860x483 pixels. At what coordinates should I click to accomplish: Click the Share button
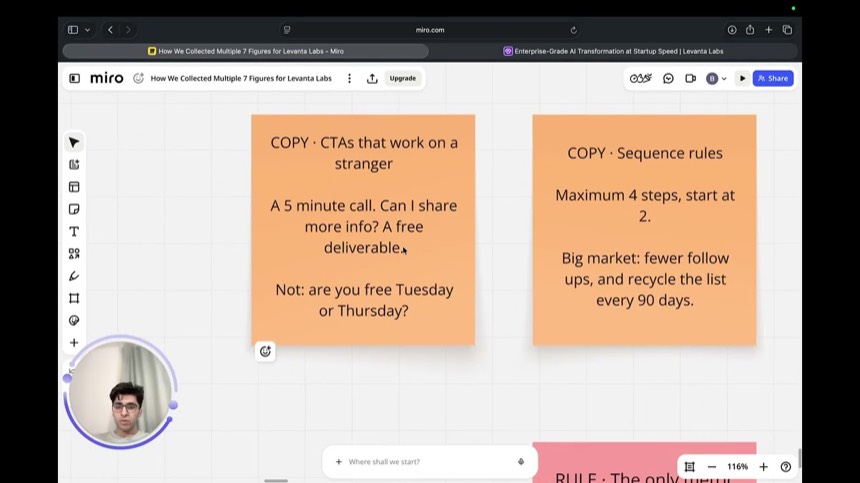tap(773, 78)
